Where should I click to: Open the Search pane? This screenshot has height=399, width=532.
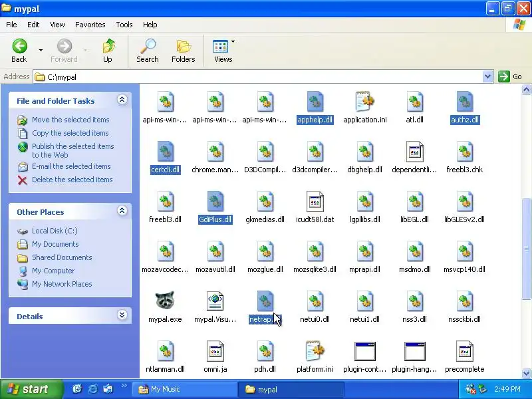coord(148,51)
